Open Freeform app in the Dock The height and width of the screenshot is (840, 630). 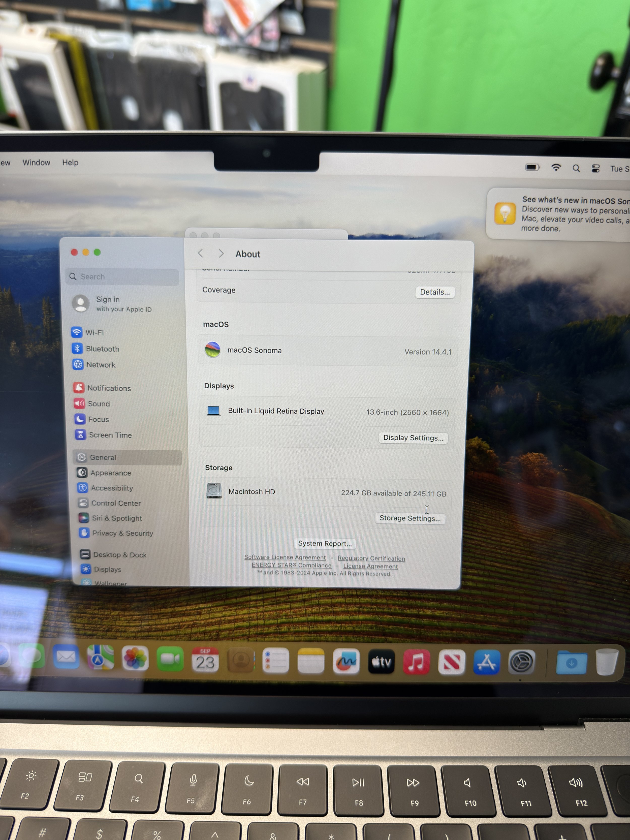346,662
